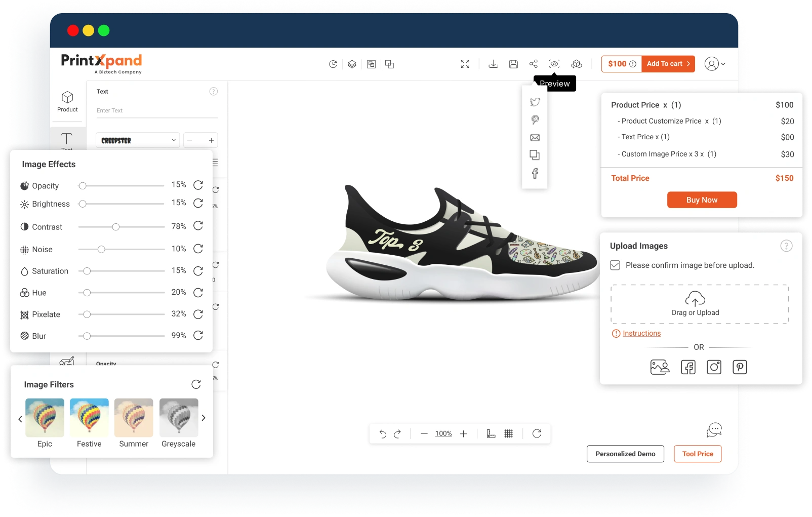Open the Instructions link
The height and width of the screenshot is (517, 812).
click(641, 333)
